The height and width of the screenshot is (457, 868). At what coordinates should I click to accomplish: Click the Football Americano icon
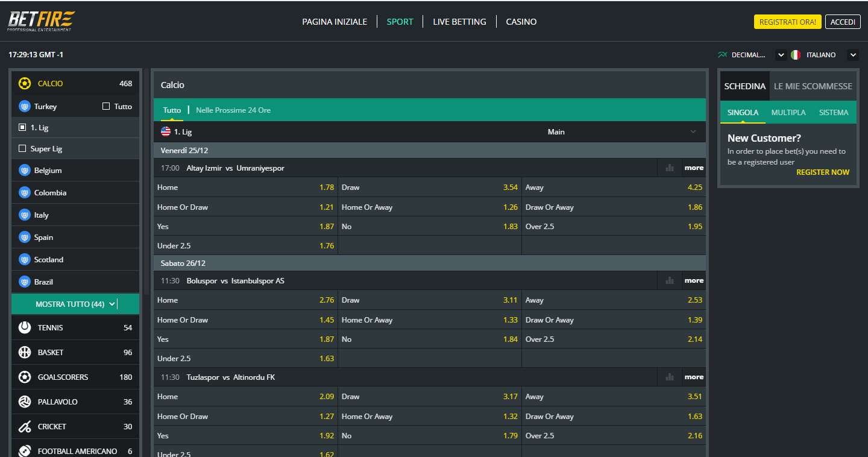click(x=25, y=451)
